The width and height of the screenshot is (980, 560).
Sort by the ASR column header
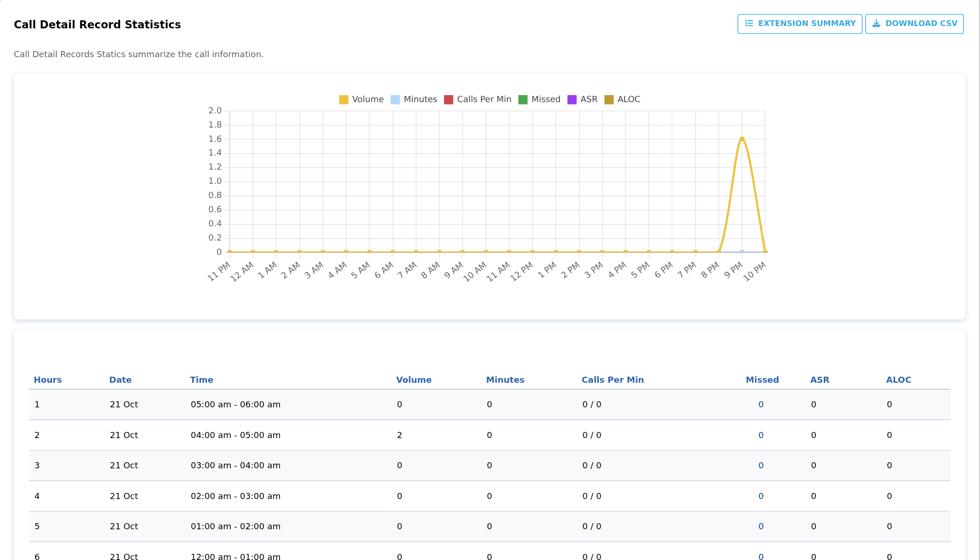(820, 380)
